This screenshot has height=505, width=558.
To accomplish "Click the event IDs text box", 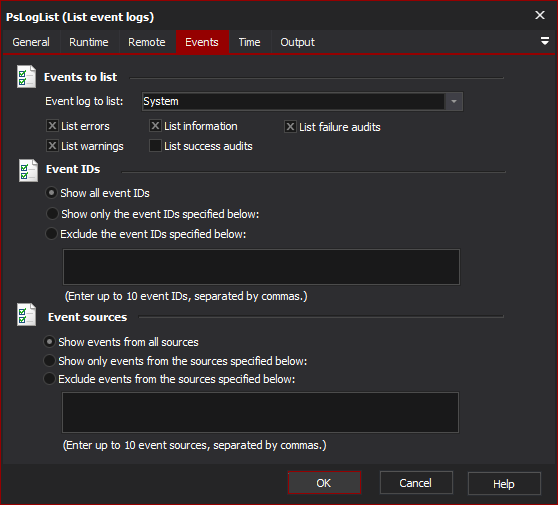I will pos(261,267).
